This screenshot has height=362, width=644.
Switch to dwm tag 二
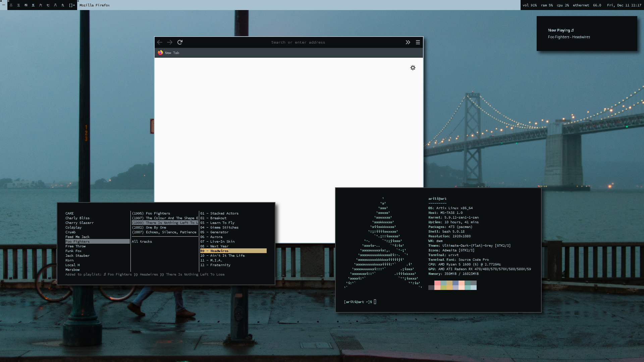[x=11, y=5]
